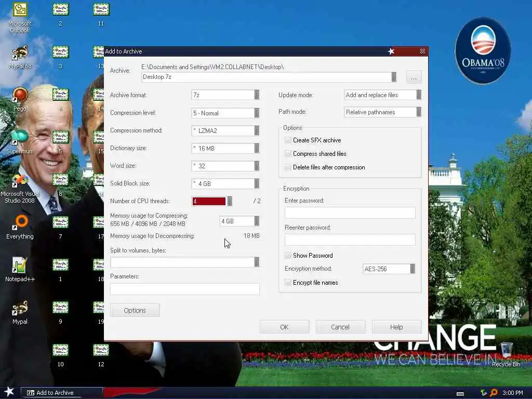This screenshot has height=399, width=532.
Task: Select Microsoft Visual Studio 2008 icon
Action: coord(20,188)
